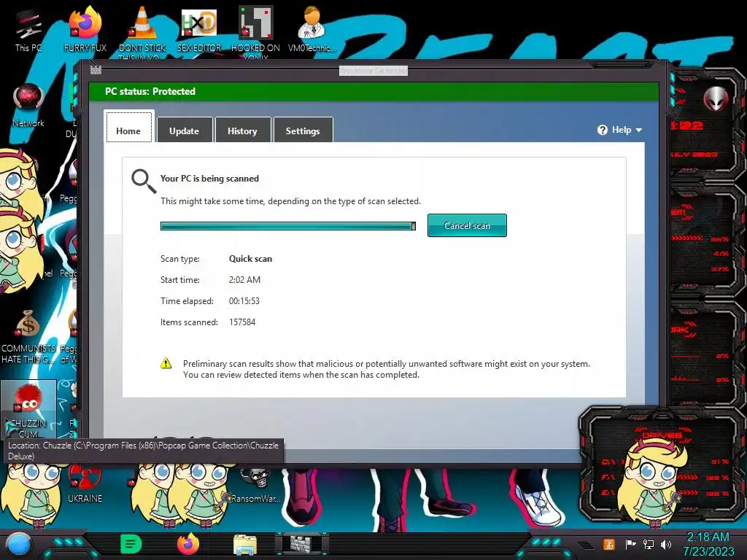Click 'Your PC is being scanned' heading
The height and width of the screenshot is (560, 747).
pyautogui.click(x=209, y=179)
